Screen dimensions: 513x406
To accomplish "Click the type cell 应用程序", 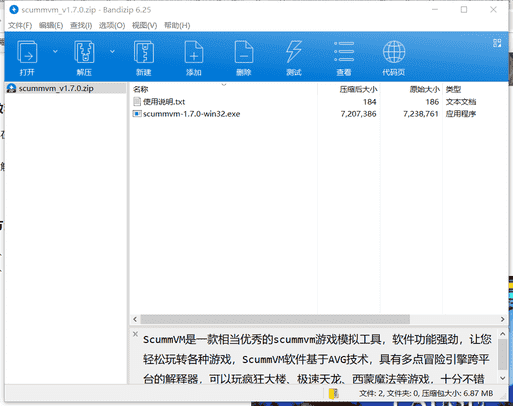I will [461, 114].
